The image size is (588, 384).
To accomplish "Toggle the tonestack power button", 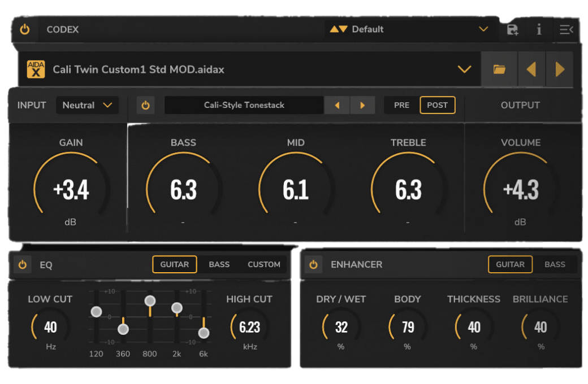I will point(145,105).
